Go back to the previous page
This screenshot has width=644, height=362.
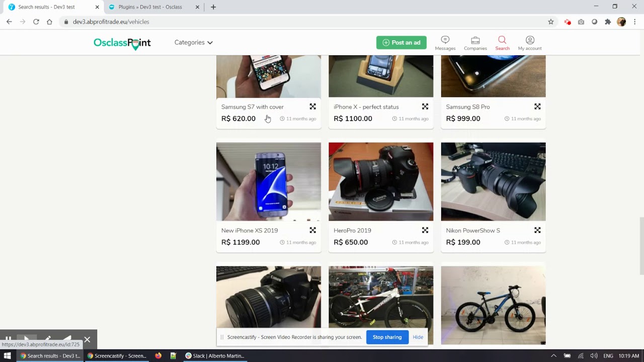click(9, 22)
